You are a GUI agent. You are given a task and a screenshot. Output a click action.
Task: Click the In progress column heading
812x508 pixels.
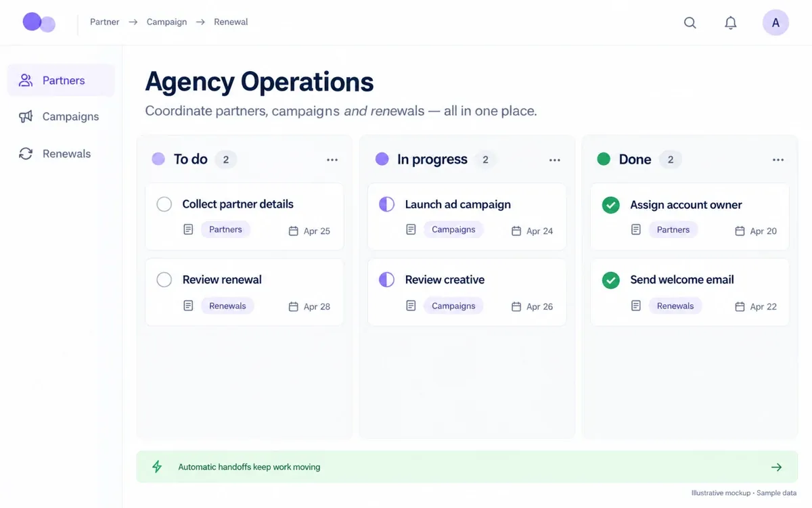coord(432,160)
